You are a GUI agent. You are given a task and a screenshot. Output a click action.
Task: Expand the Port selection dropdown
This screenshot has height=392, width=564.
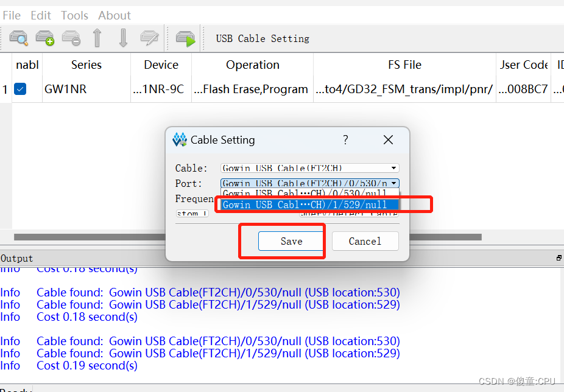(x=393, y=183)
